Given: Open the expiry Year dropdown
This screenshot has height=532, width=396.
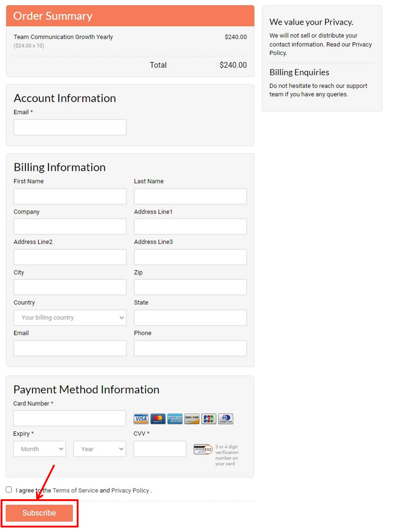Looking at the screenshot, I should [x=100, y=449].
